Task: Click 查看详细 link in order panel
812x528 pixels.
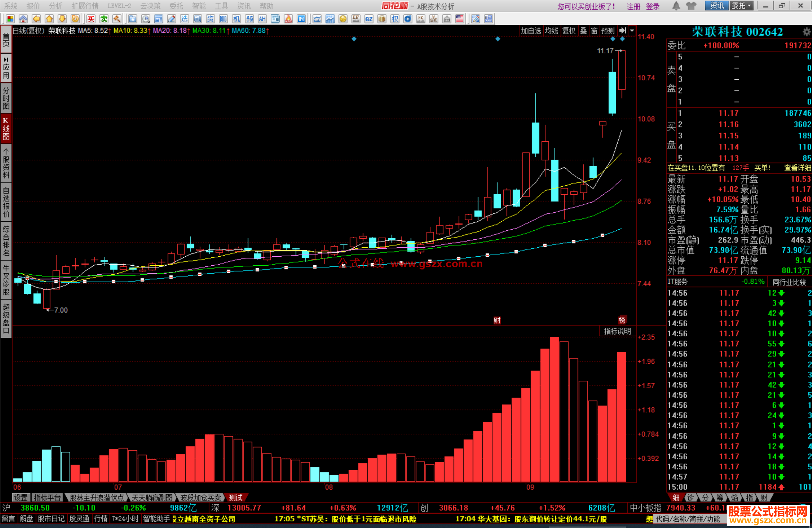Action: (x=798, y=168)
